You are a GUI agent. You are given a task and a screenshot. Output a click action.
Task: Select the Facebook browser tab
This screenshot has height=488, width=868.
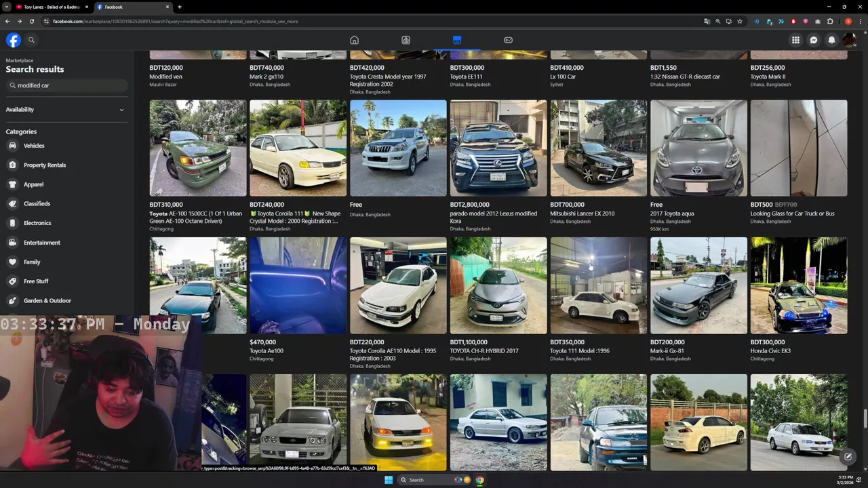132,7
